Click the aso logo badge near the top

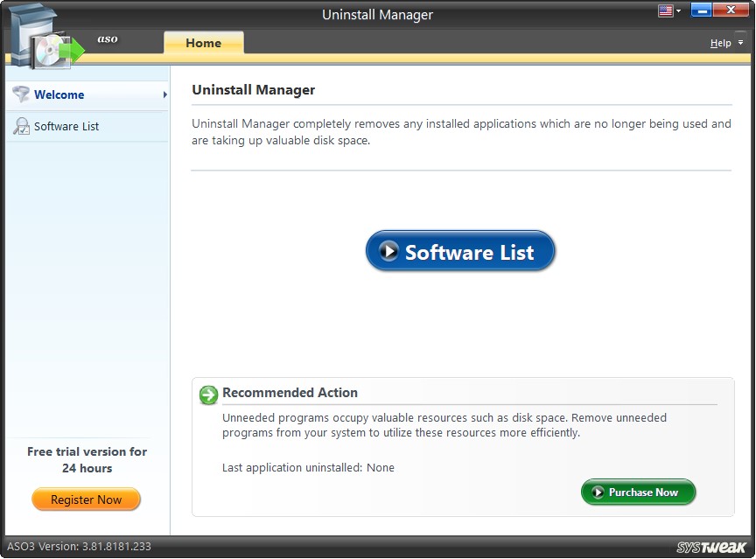click(x=108, y=38)
